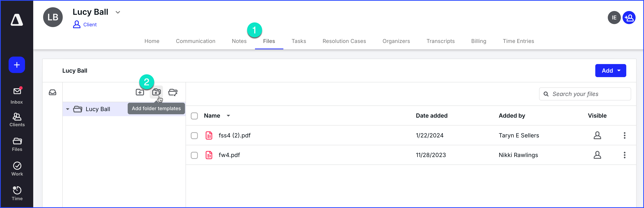Image resolution: width=644 pixels, height=208 pixels.
Task: Open the Time section in sidebar
Action: [17, 193]
